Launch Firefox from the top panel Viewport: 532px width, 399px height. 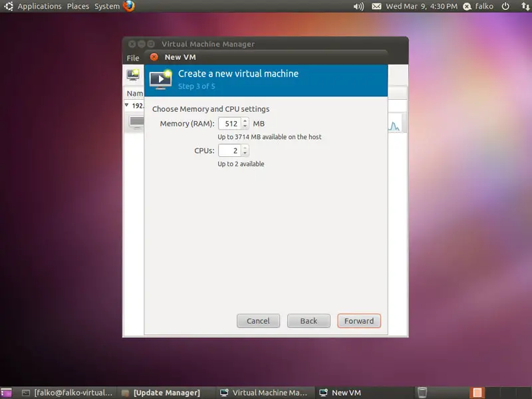pos(129,6)
